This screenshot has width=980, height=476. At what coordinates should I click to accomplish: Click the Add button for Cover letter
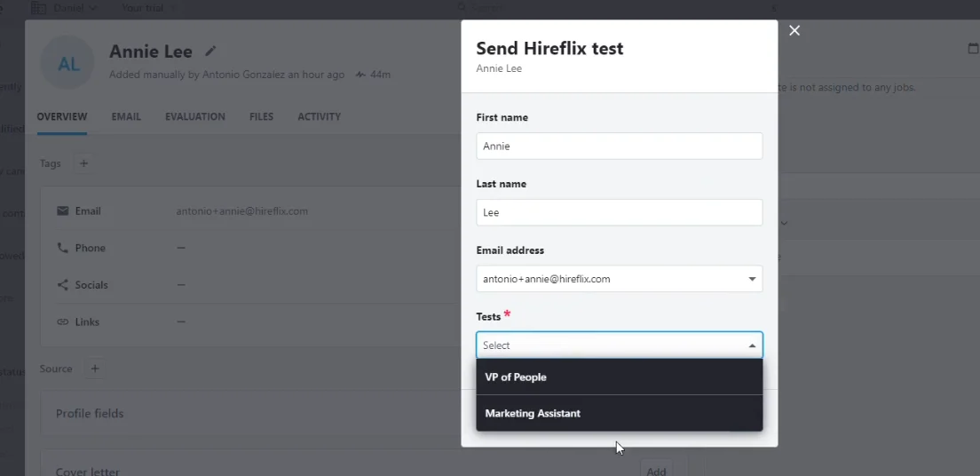coord(656,471)
